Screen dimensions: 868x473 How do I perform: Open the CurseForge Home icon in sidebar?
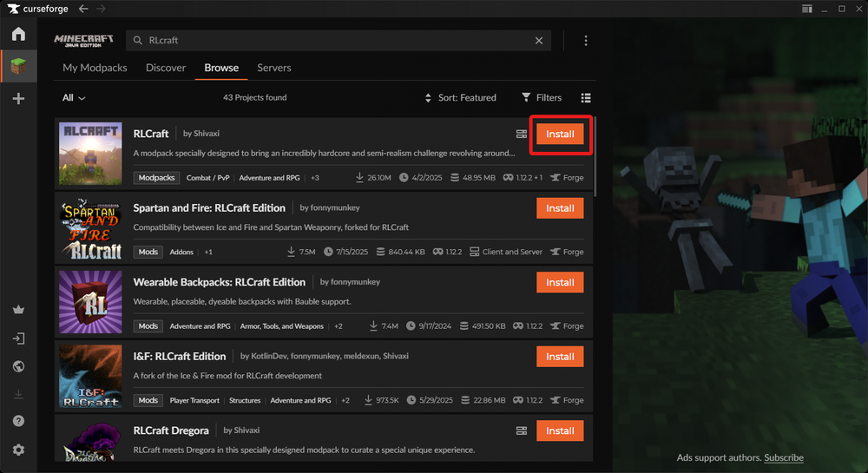tap(18, 34)
